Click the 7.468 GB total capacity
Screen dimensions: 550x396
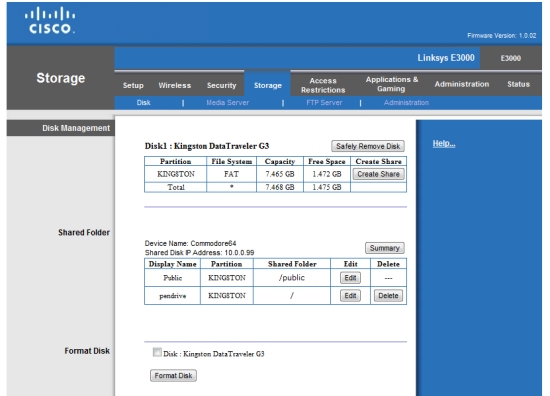[280, 187]
